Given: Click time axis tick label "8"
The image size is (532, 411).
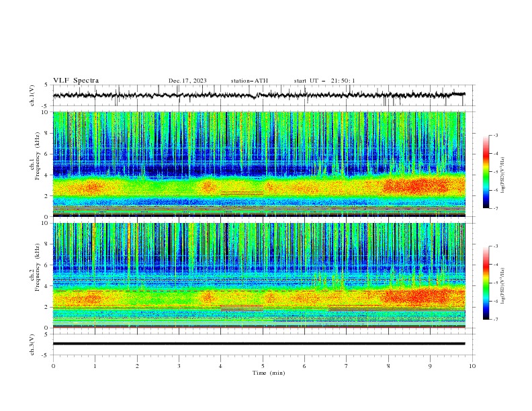Looking at the screenshot, I should [388, 366].
